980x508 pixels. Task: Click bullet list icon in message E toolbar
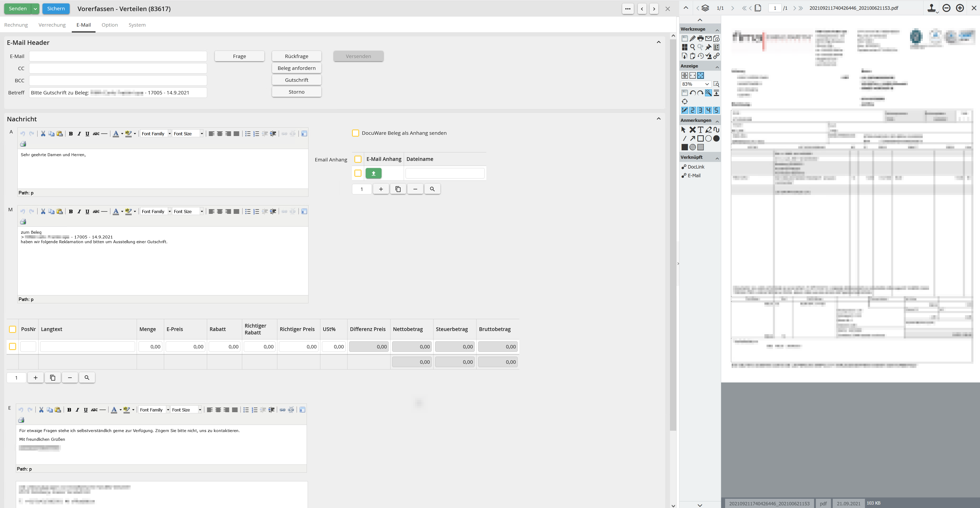pos(246,410)
